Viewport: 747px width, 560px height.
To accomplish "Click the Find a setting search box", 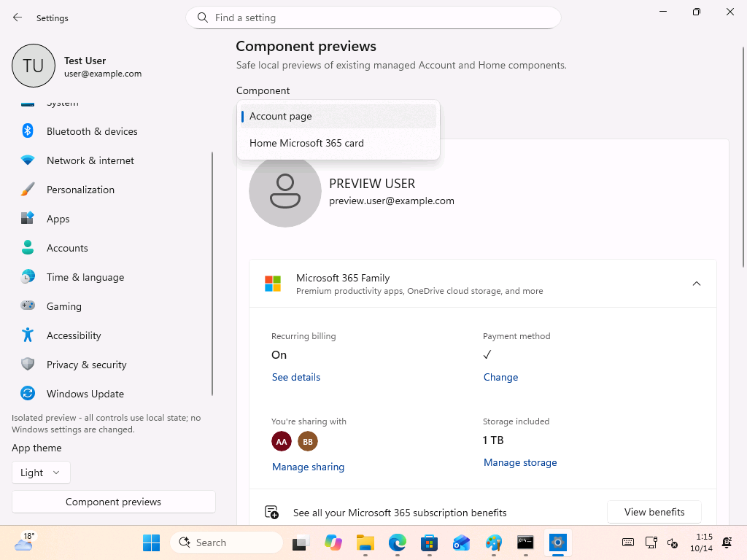I will coord(373,17).
